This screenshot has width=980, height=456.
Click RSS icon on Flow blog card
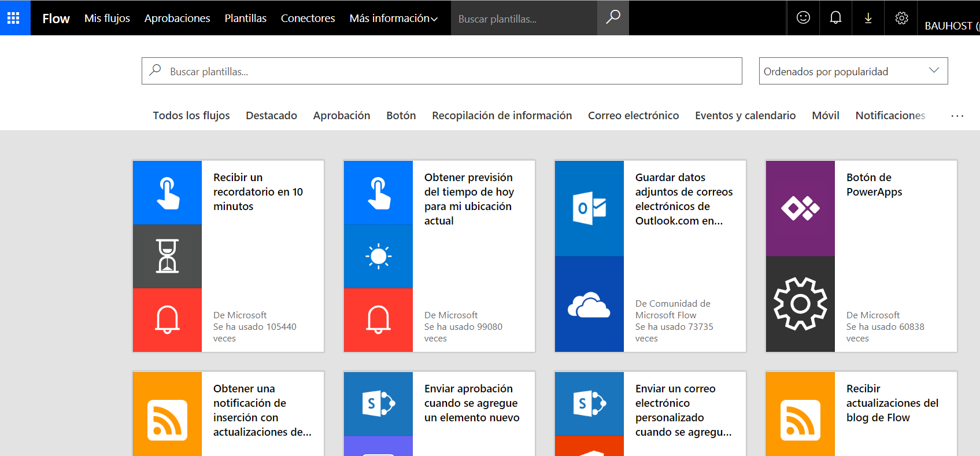801,420
